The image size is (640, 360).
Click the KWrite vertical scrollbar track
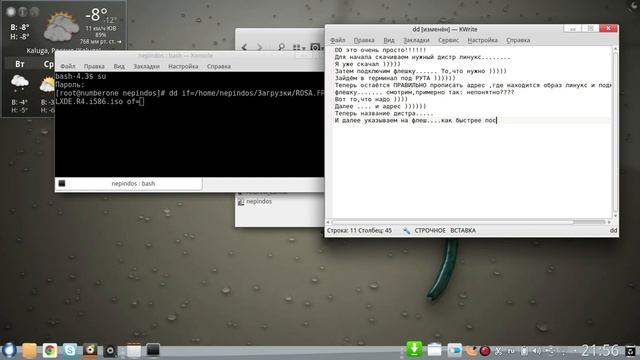615,132
